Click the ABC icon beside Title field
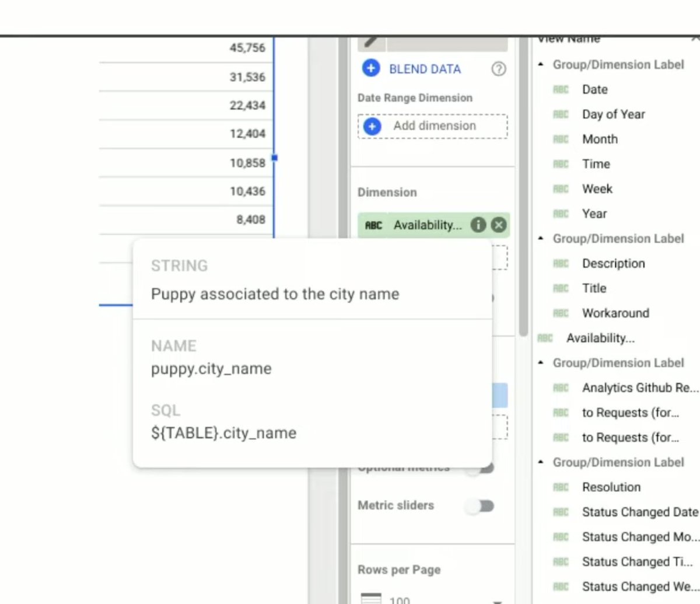 point(561,288)
